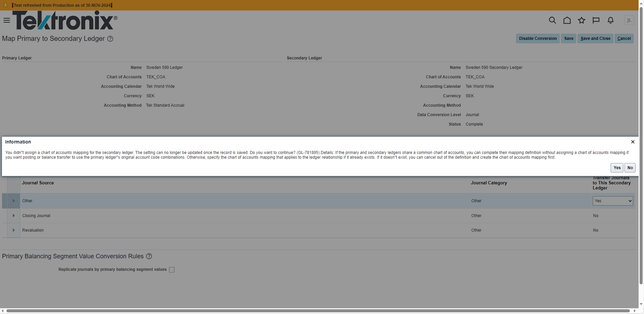Open the Transfer Journals dropdown for Other
Viewport: 644px width, 314px height.
click(612, 201)
